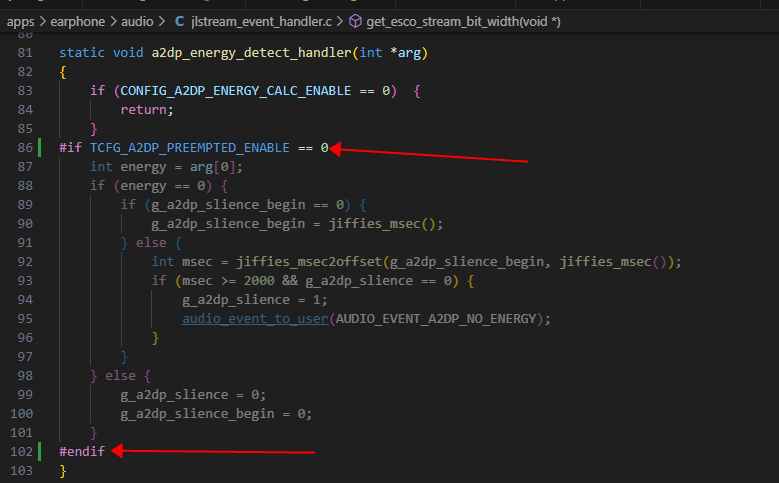Open the apps breadcrumb folder
The height and width of the screenshot is (483, 779).
click(20, 22)
